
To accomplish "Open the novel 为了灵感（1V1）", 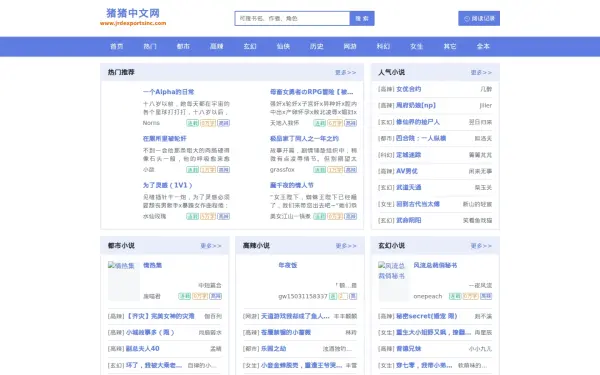I will [x=168, y=185].
